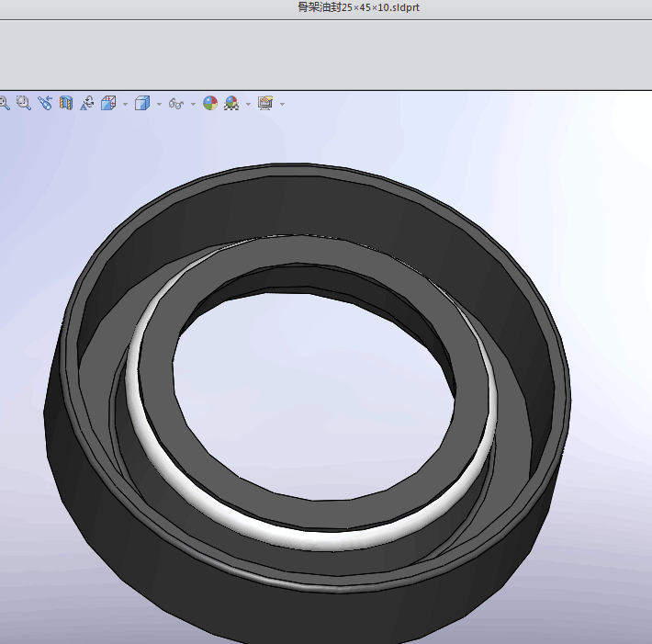This screenshot has width=652, height=644.
Task: Click the Display Style cube icon
Action: [142, 103]
